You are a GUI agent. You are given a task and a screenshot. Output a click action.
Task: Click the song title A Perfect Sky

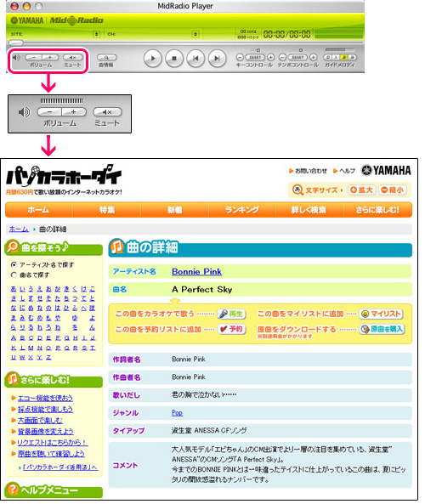[x=202, y=290]
